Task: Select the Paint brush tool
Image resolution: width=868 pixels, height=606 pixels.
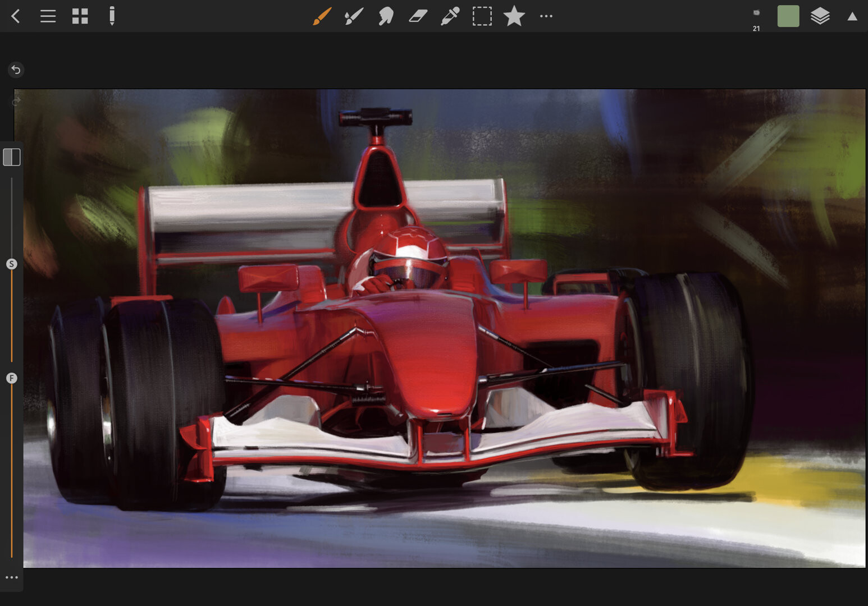Action: coord(322,16)
